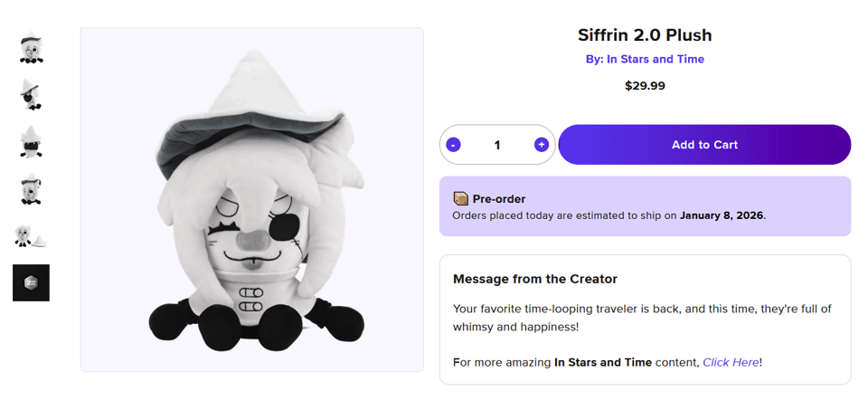Select the black hexagon badge thumbnail
Image resolution: width=868 pixels, height=401 pixels.
(31, 282)
